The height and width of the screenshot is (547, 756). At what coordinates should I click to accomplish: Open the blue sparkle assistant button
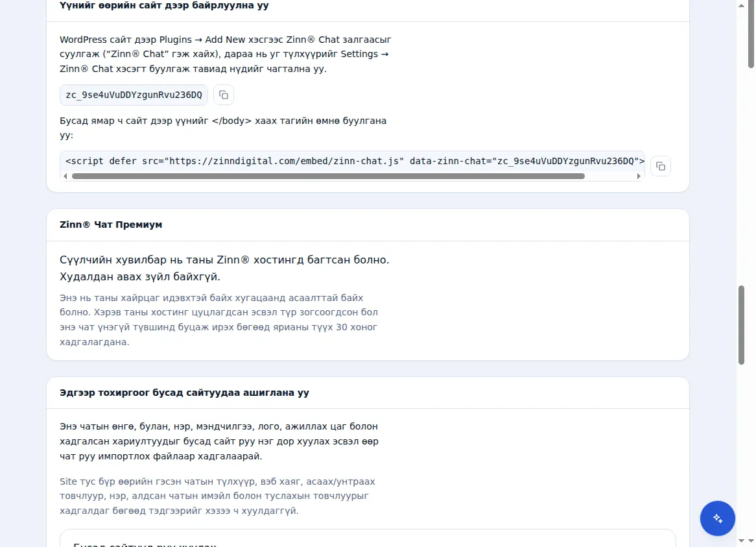tap(718, 518)
